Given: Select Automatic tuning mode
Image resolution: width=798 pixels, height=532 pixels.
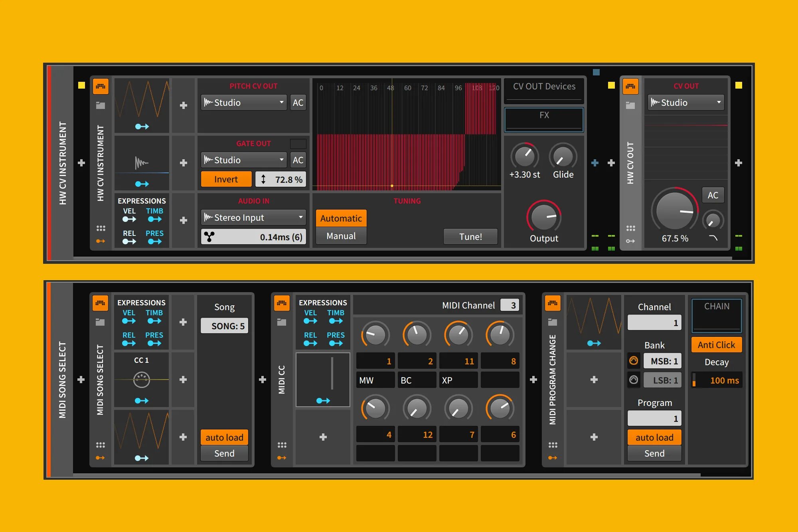Looking at the screenshot, I should 341,218.
